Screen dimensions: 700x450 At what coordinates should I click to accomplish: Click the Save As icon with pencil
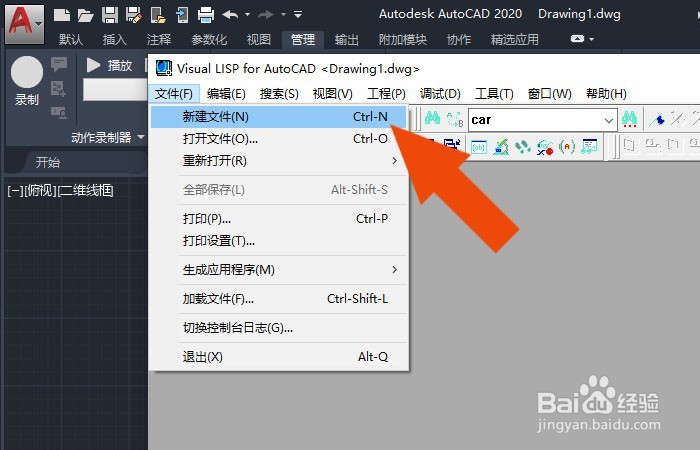coord(133,15)
